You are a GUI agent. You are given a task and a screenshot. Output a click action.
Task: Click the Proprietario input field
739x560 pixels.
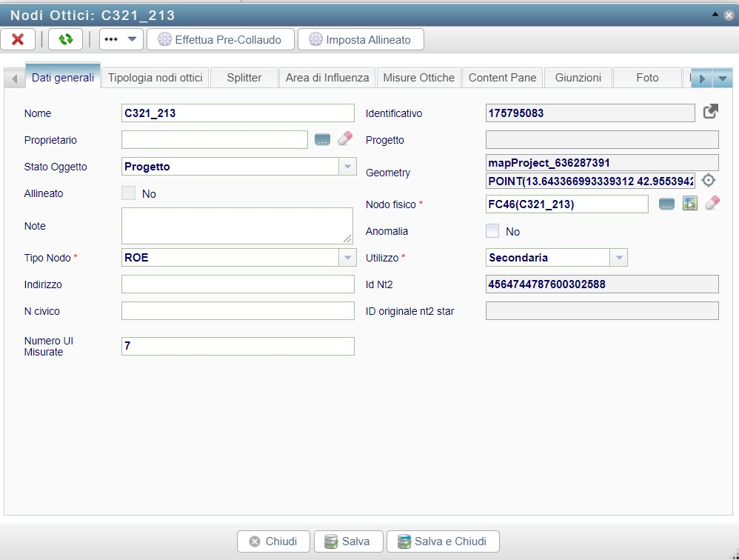click(215, 139)
